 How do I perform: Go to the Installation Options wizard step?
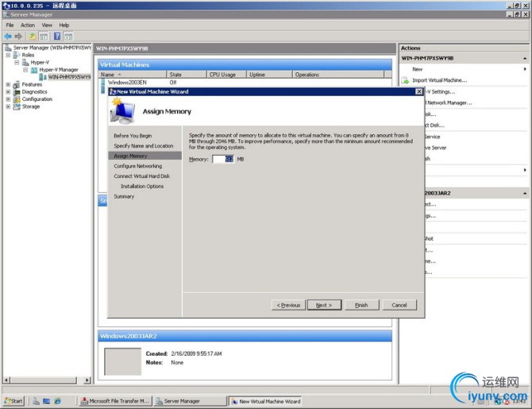[142, 187]
